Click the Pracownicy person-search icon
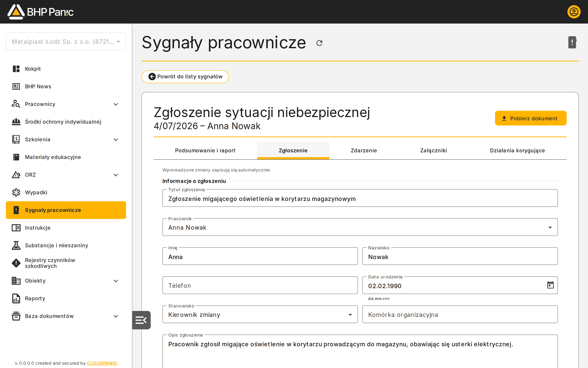The height and width of the screenshot is (368, 588). click(16, 104)
